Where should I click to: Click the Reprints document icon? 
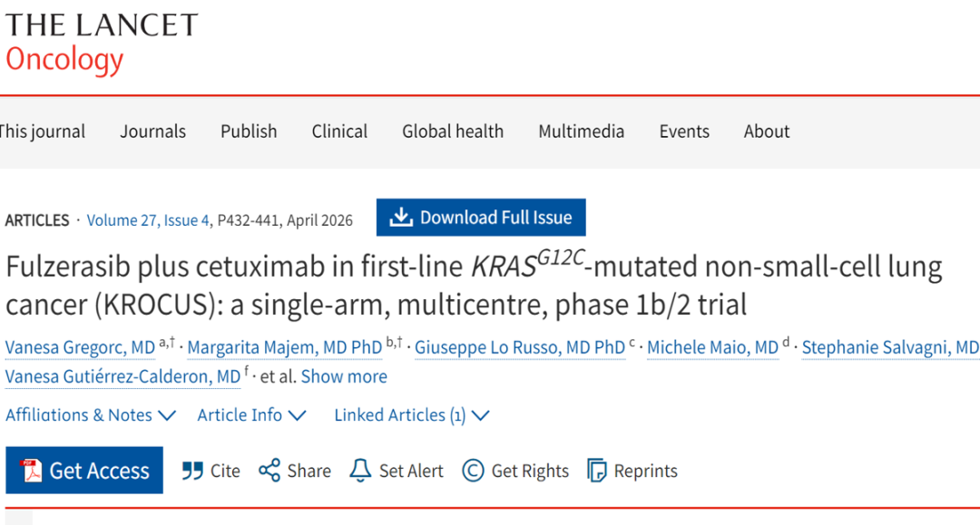click(x=597, y=471)
